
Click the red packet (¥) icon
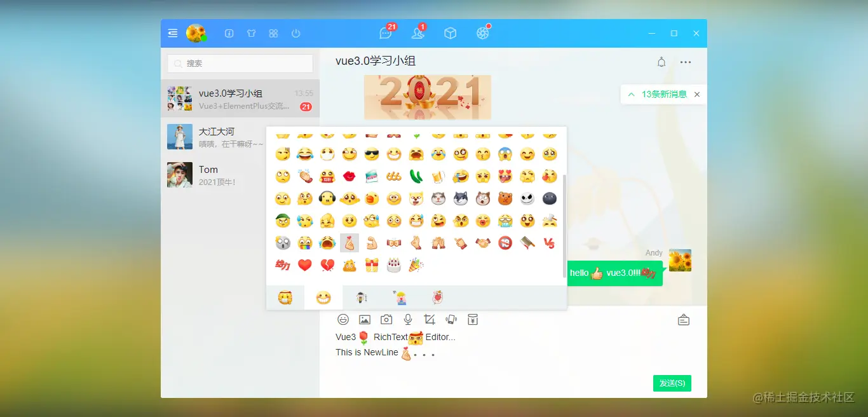pyautogui.click(x=473, y=319)
